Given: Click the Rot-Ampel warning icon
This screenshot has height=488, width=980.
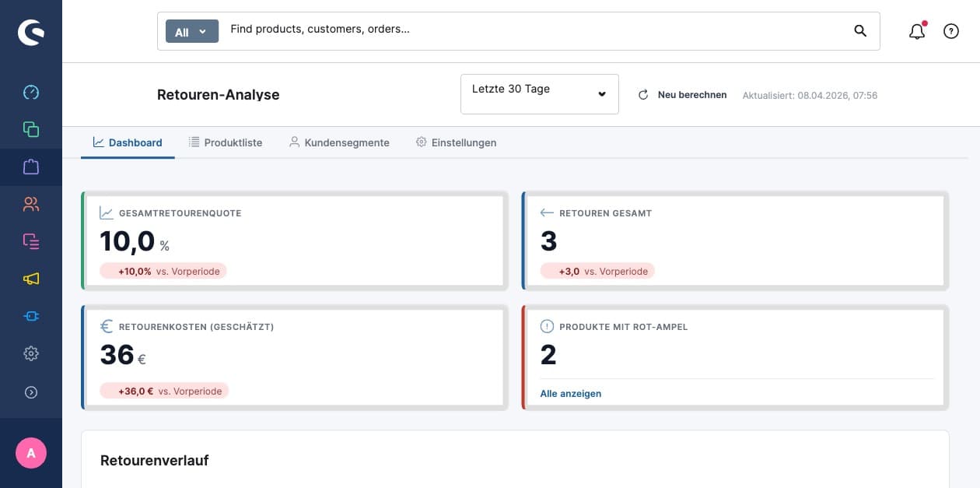Looking at the screenshot, I should [x=547, y=327].
